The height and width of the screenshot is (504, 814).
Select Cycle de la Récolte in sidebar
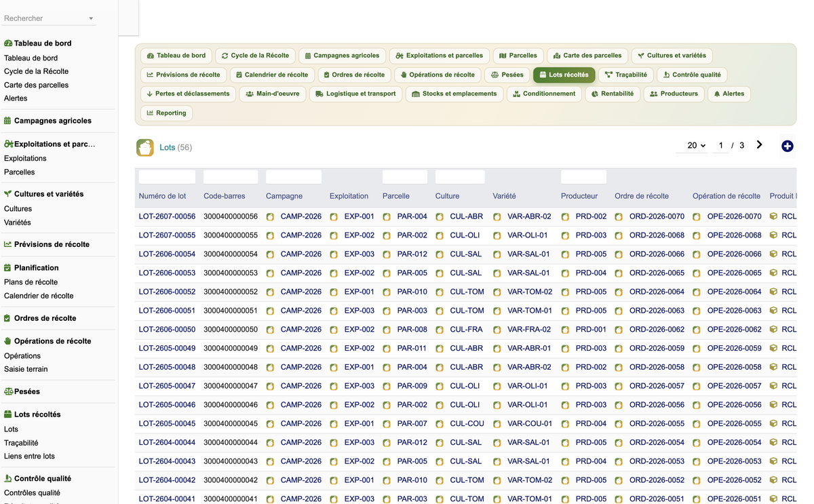36,71
